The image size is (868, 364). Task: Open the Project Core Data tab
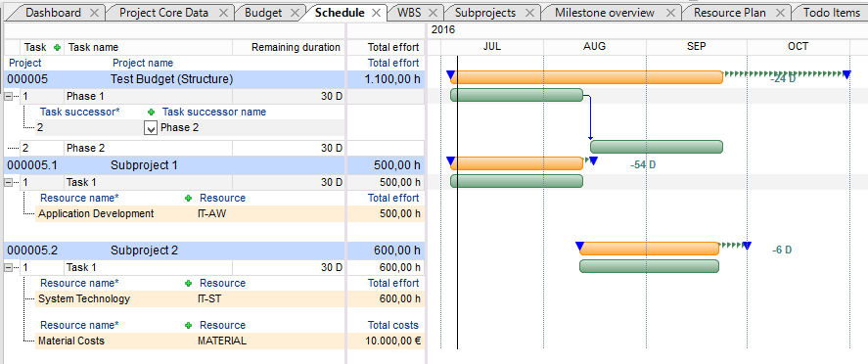(x=163, y=13)
